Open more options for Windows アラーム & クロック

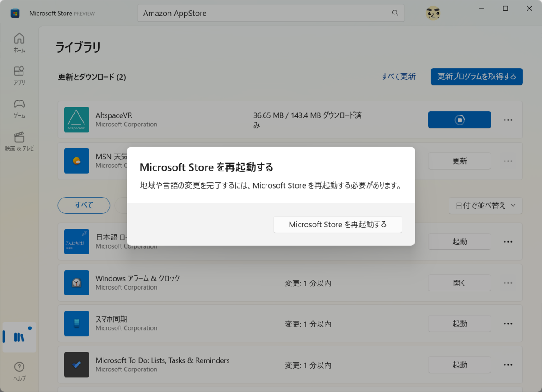pyautogui.click(x=508, y=283)
